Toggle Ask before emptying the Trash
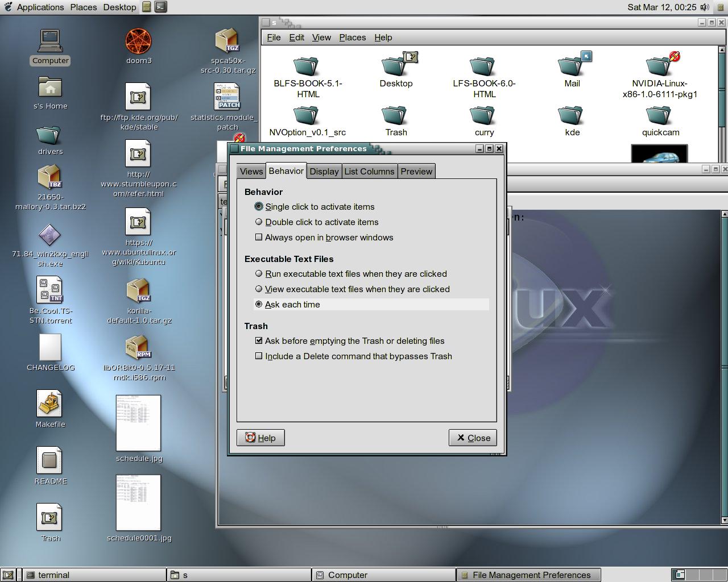 pyautogui.click(x=350, y=341)
